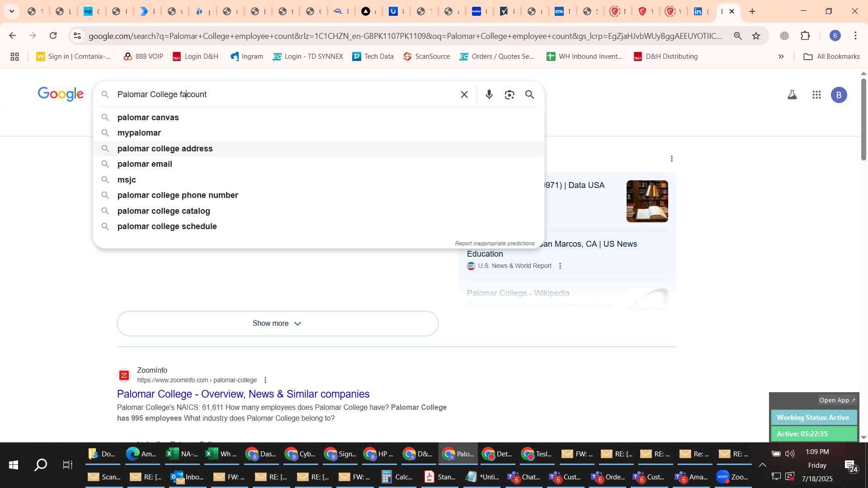
Task: Open ScanSource bookmark
Action: click(x=426, y=56)
